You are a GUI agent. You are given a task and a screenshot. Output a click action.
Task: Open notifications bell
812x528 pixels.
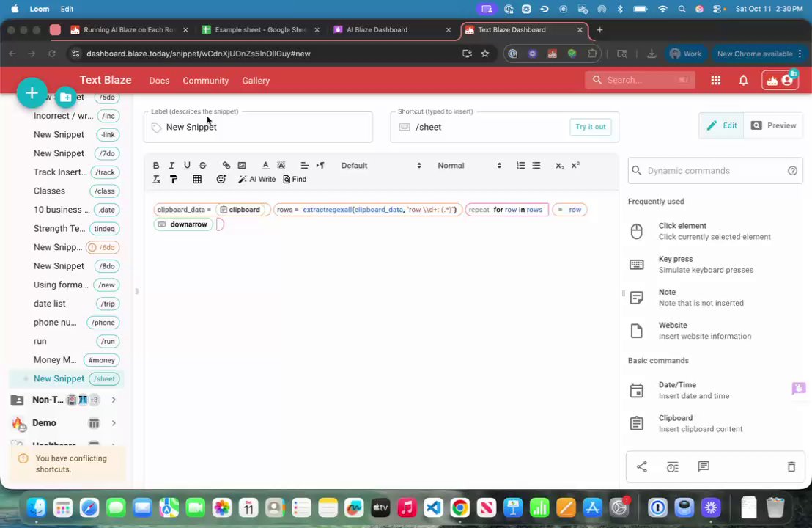[743, 81]
